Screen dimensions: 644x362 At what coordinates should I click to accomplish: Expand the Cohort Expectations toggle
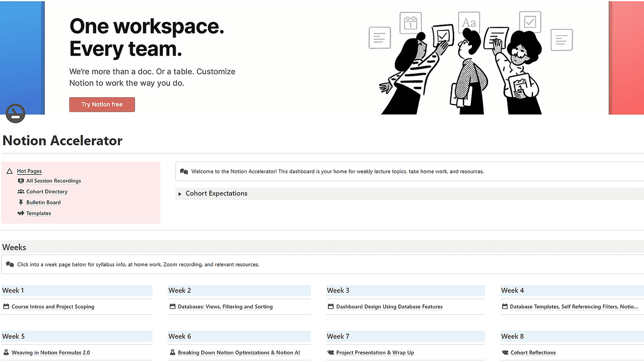pyautogui.click(x=180, y=194)
